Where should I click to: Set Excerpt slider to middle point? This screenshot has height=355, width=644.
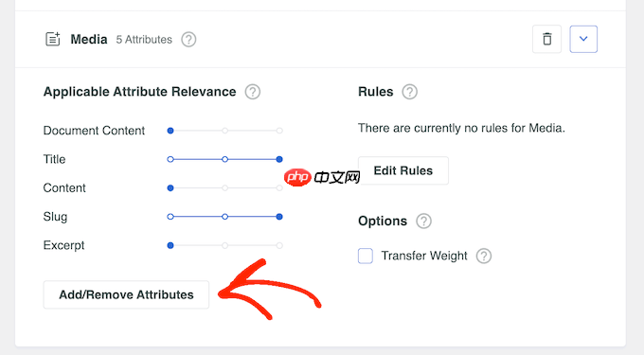point(224,245)
